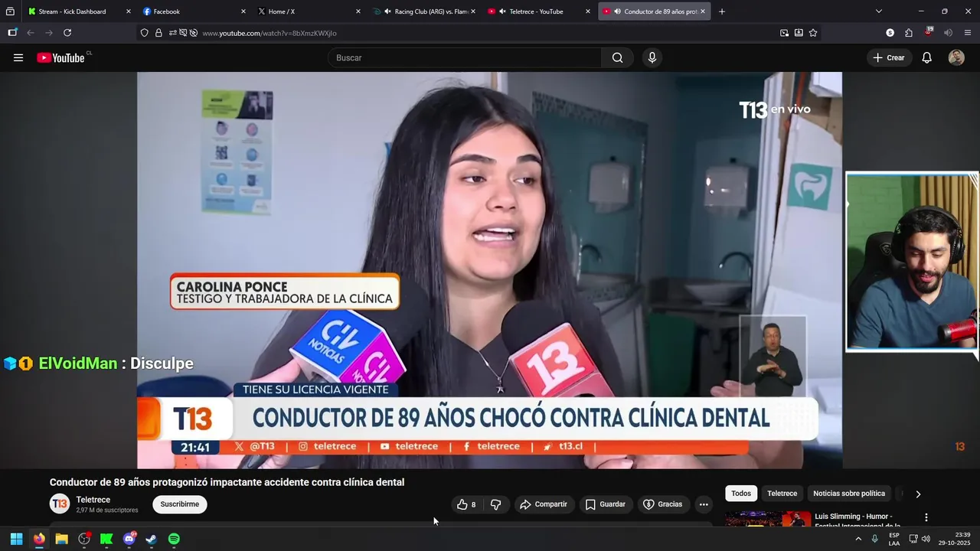980x551 pixels.
Task: Open File Explorer from taskbar
Action: click(61, 539)
